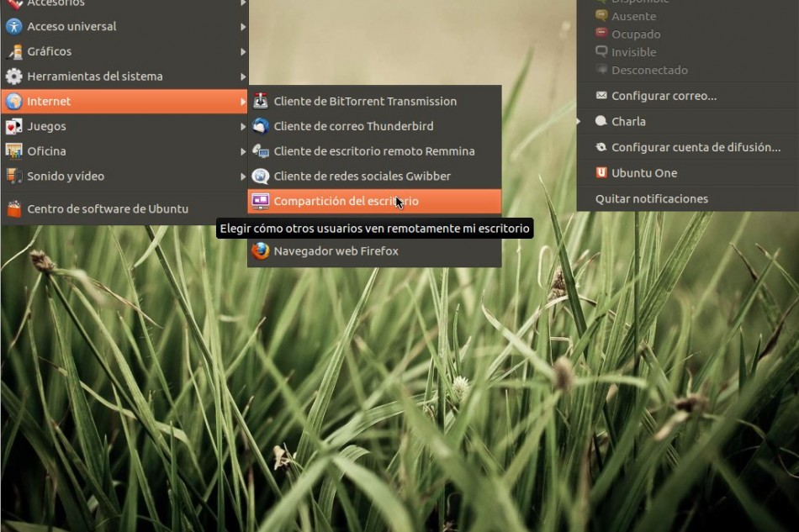
Task: Expand the Acceso universal submenu arrow
Action: (x=243, y=26)
